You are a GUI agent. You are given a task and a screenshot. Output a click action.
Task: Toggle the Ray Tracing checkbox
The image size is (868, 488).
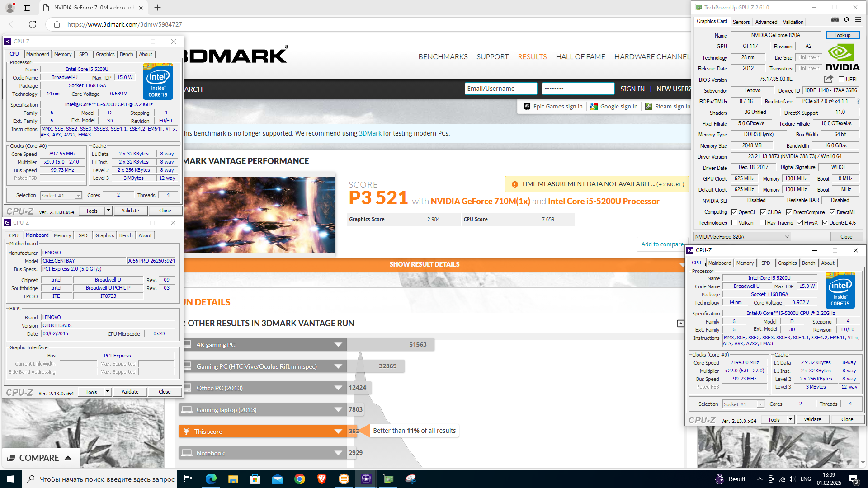coord(763,223)
